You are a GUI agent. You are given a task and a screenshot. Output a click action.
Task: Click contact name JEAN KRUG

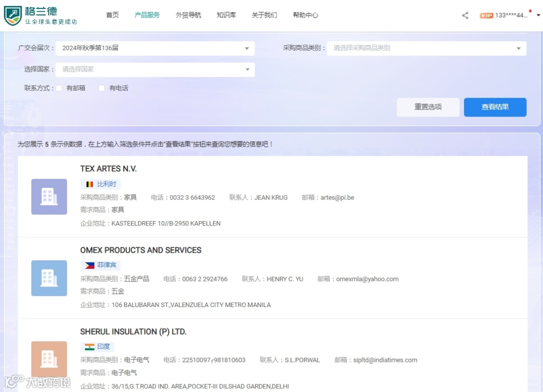[271, 198]
